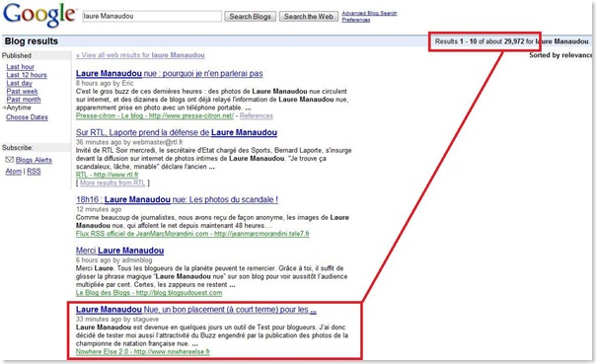596x364 pixels.
Task: Filter results by Past month
Action: 24,100
